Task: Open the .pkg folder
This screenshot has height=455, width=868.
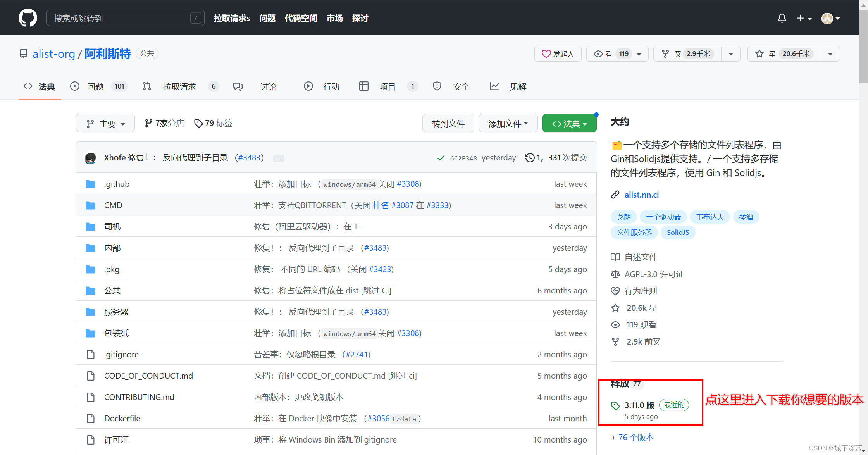Action: click(x=112, y=269)
